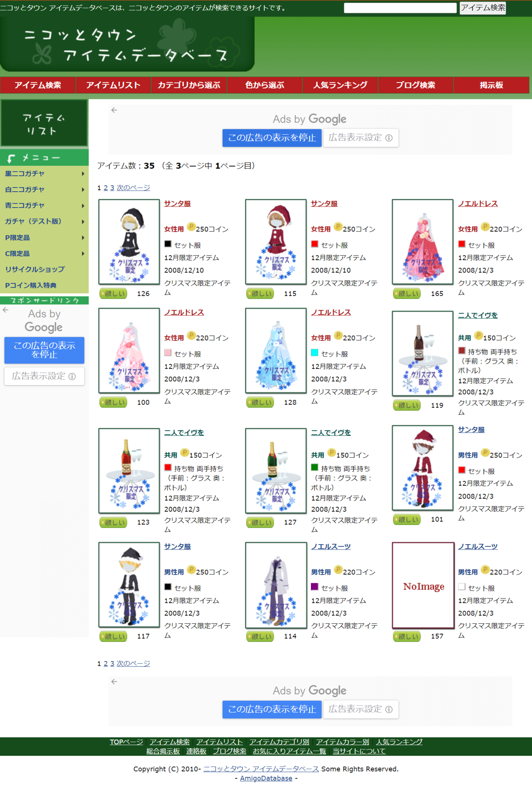Expand the 黒ニコガチャ sidebar menu
This screenshot has height=788, width=532.
44,174
